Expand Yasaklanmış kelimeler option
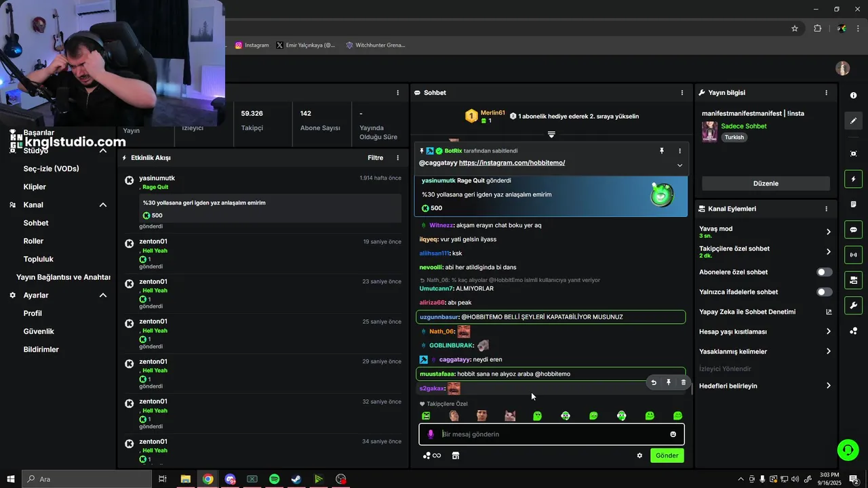Viewport: 868px width, 488px height. pos(828,352)
